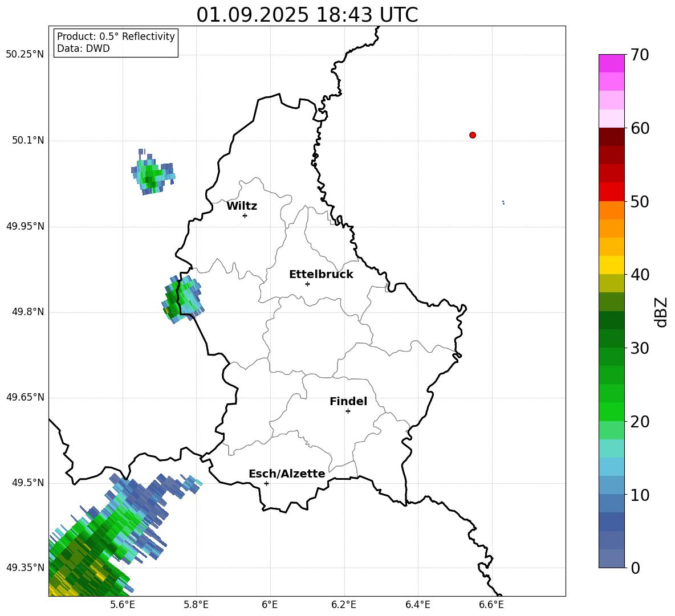Screen dimensions: 675x616
Task: Click the red dot radar marker
Action: coord(473,135)
